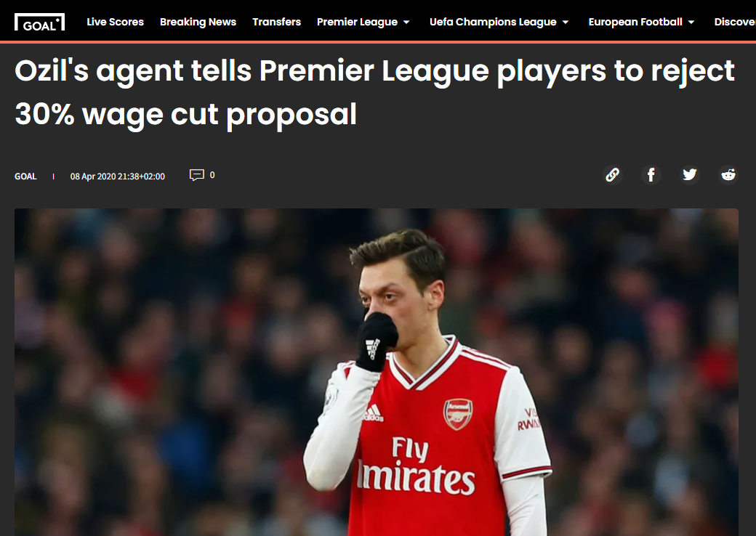Open Live Scores menu item

click(116, 23)
